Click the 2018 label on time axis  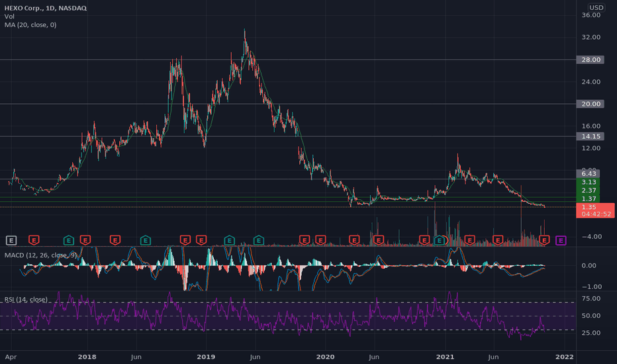(x=87, y=357)
